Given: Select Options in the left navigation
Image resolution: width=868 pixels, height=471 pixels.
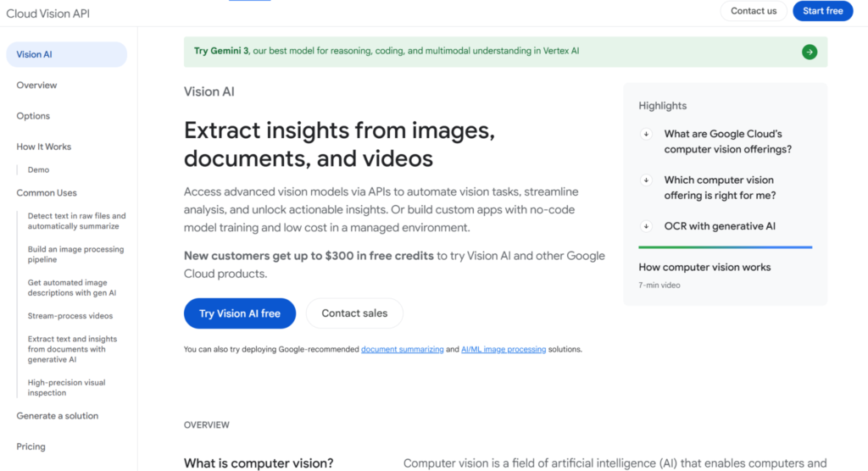Looking at the screenshot, I should [x=33, y=116].
